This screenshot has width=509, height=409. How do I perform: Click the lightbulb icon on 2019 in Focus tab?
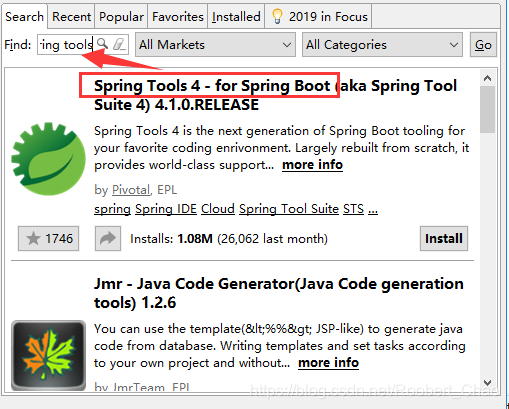pos(277,16)
